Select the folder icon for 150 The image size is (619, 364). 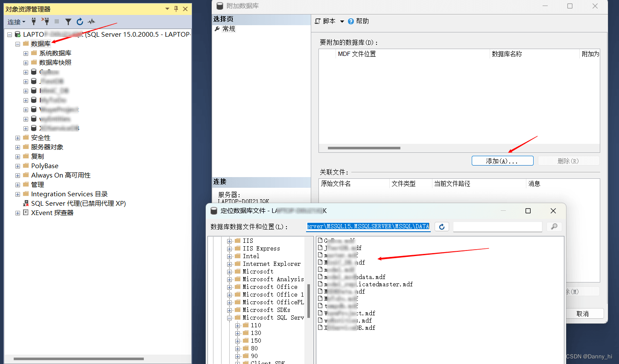pyautogui.click(x=245, y=341)
